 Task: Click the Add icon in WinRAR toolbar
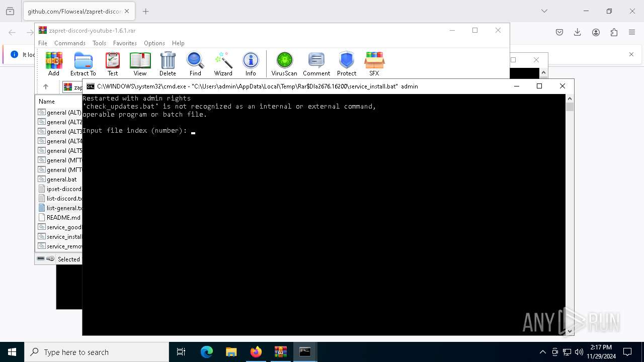54,64
